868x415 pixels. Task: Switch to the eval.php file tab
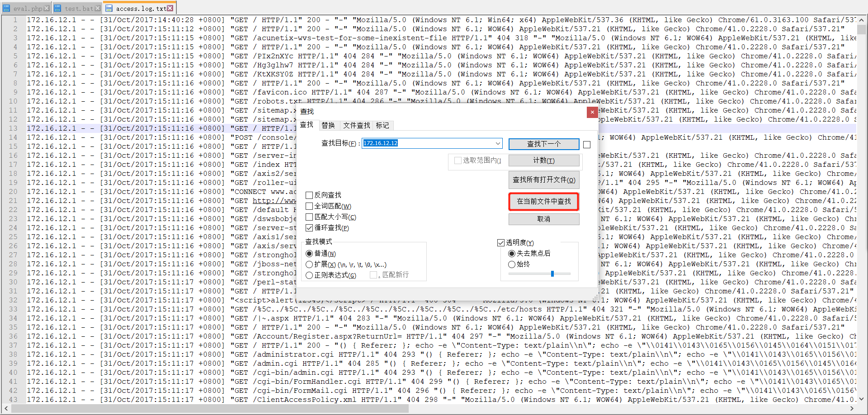(x=28, y=9)
